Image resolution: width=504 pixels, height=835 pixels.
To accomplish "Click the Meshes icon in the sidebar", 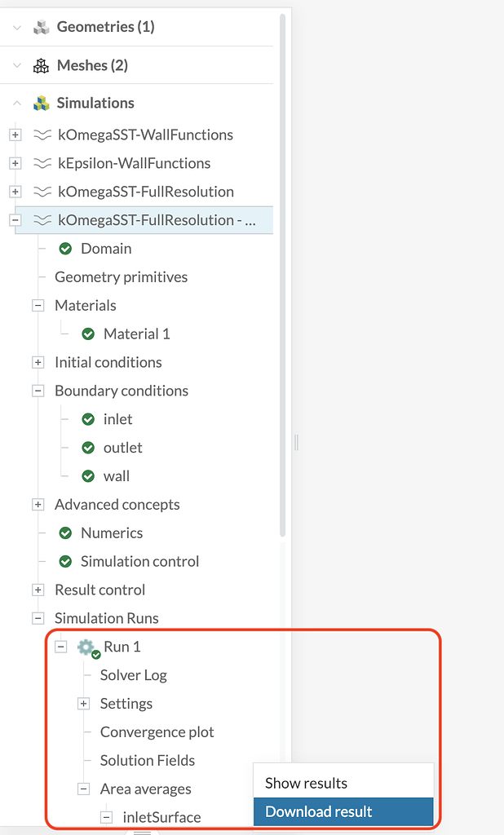I will (42, 64).
